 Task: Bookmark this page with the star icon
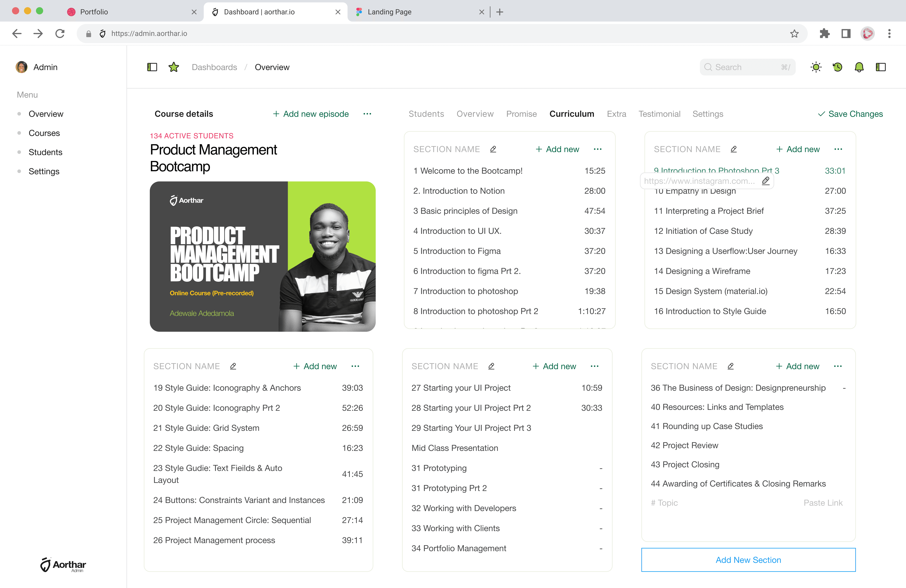click(x=794, y=34)
